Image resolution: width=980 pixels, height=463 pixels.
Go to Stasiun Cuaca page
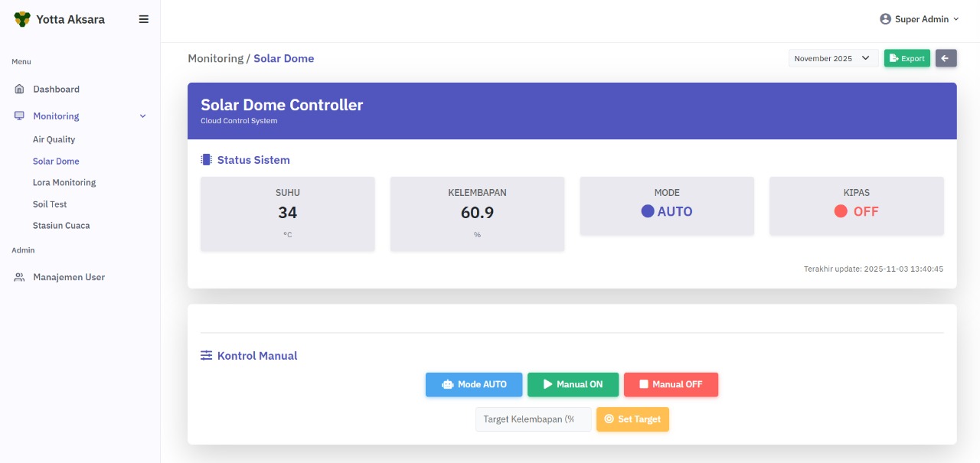[61, 226]
